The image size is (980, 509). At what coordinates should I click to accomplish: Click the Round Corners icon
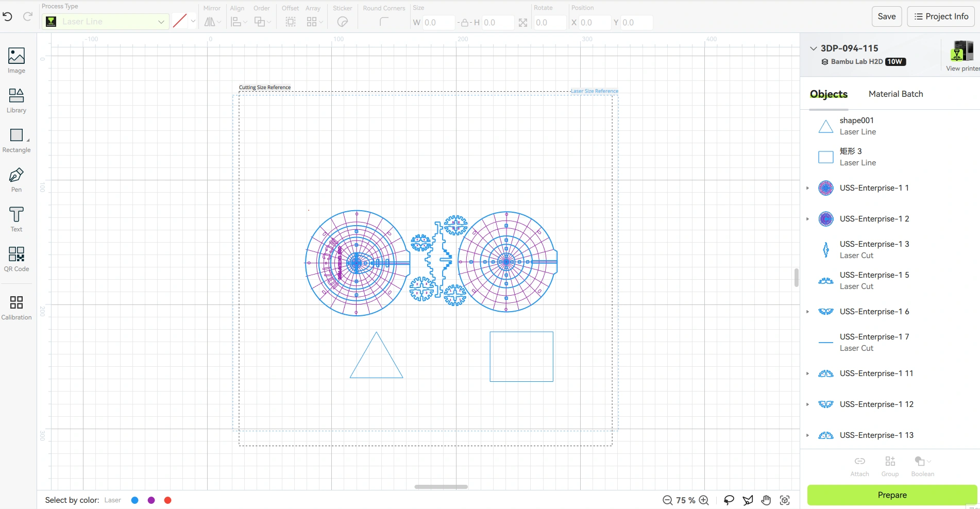click(383, 22)
